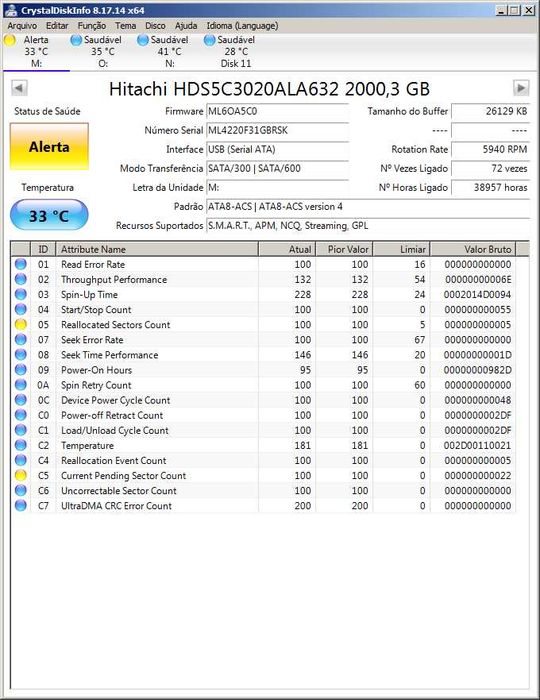Click the 33 °C temperature button
This screenshot has height=700, width=540.
click(x=49, y=215)
